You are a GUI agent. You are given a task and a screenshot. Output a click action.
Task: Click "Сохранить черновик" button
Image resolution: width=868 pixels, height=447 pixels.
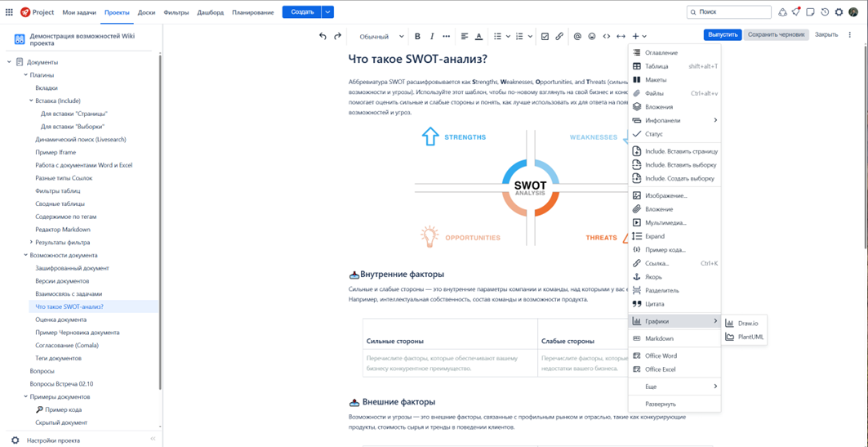pyautogui.click(x=776, y=35)
